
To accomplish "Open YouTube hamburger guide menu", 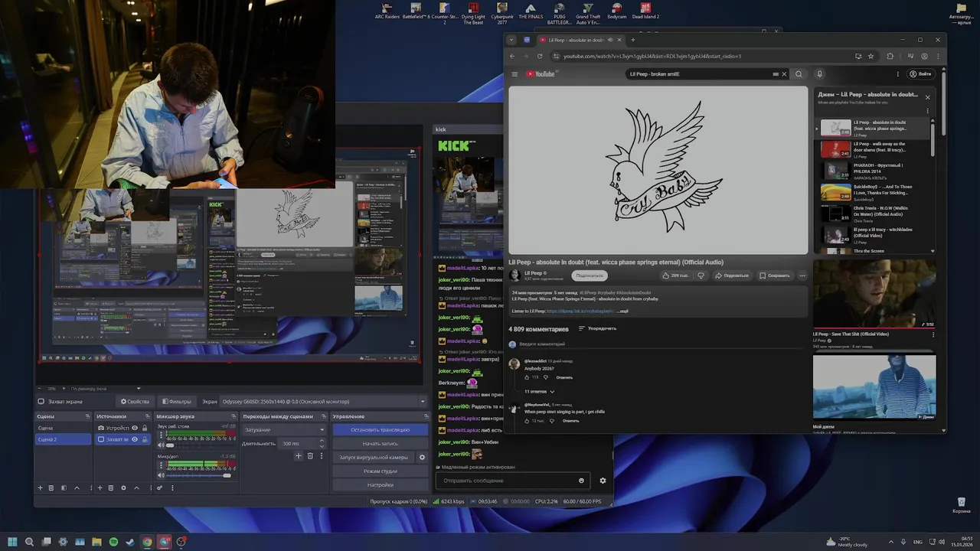I will click(x=514, y=74).
